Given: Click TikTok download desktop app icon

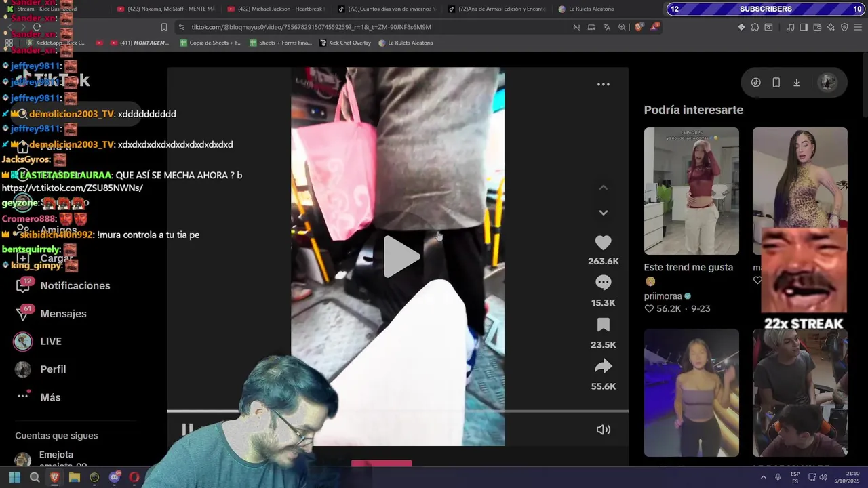Looking at the screenshot, I should [796, 83].
